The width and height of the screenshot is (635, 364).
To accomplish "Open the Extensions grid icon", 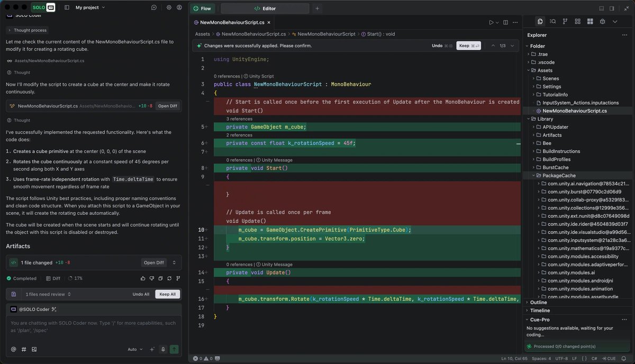I will point(577,22).
